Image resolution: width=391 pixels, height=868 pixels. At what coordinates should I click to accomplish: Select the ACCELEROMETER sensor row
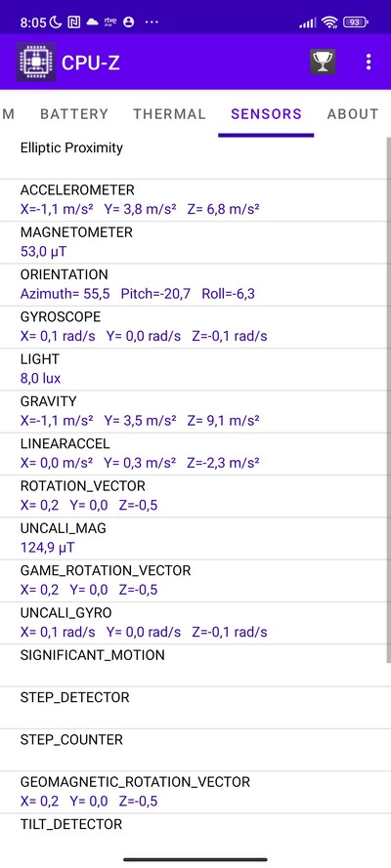tap(193, 200)
